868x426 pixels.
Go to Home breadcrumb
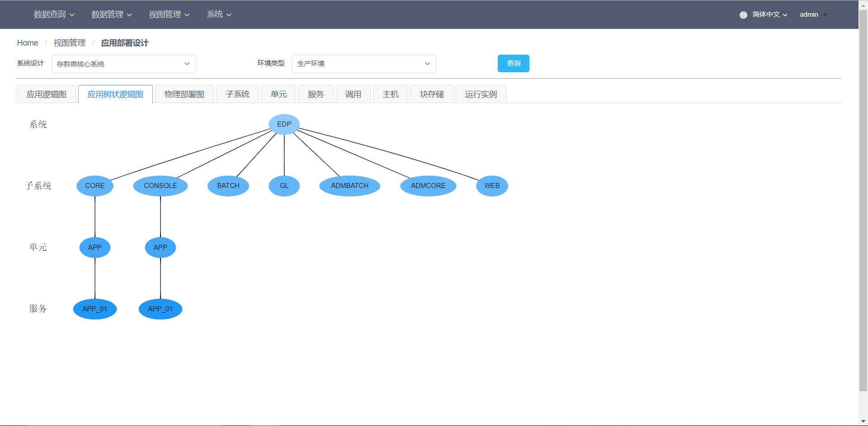pos(28,43)
